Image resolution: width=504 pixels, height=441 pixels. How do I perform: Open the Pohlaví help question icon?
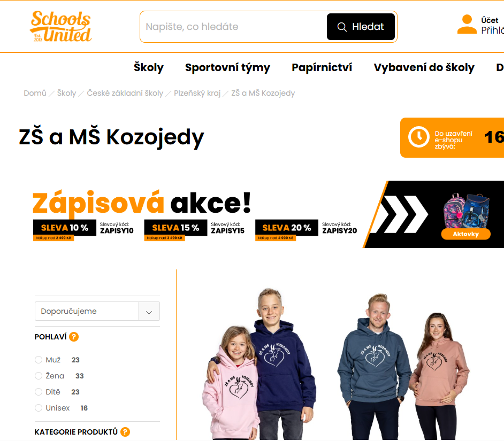click(x=74, y=337)
